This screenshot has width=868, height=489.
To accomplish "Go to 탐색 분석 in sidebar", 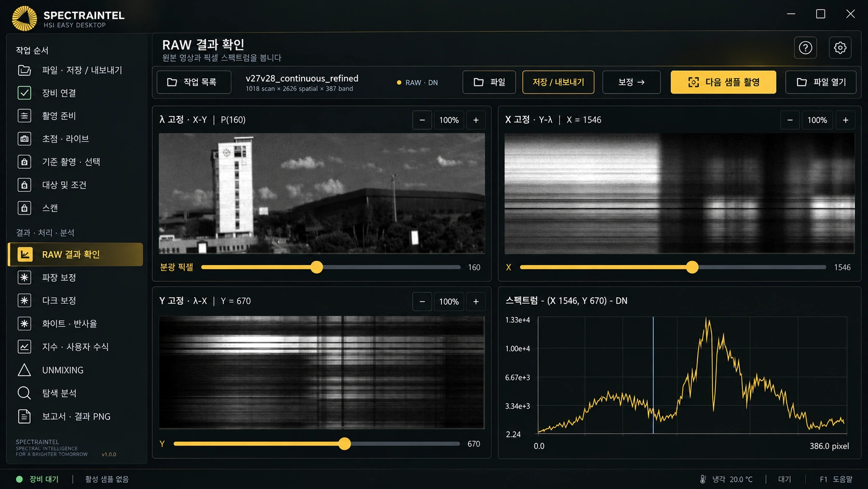I will click(x=76, y=393).
